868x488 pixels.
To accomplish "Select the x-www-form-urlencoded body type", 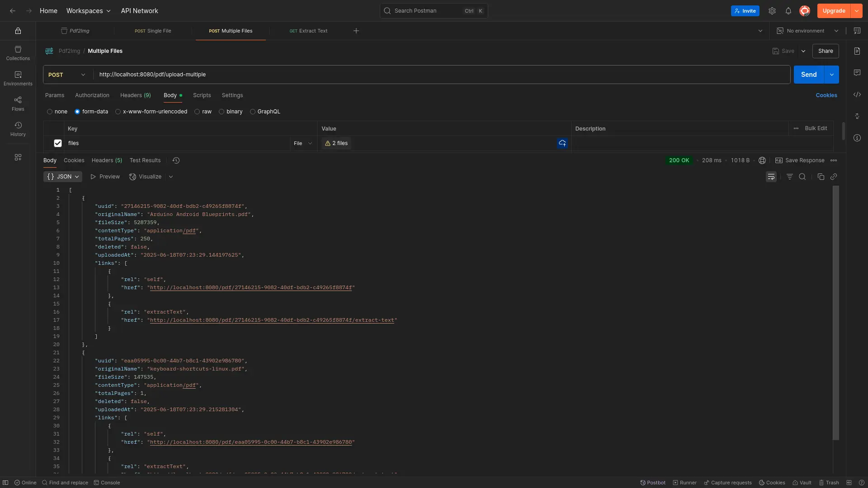I will pos(118,112).
